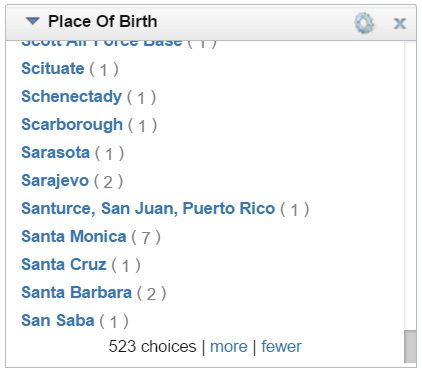The image size is (422, 375).
Task: Select San Saba entry
Action: click(x=58, y=320)
